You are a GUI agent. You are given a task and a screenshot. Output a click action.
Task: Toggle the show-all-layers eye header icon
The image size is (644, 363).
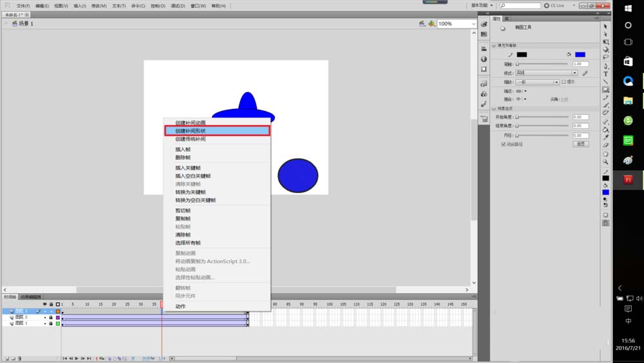[45, 304]
